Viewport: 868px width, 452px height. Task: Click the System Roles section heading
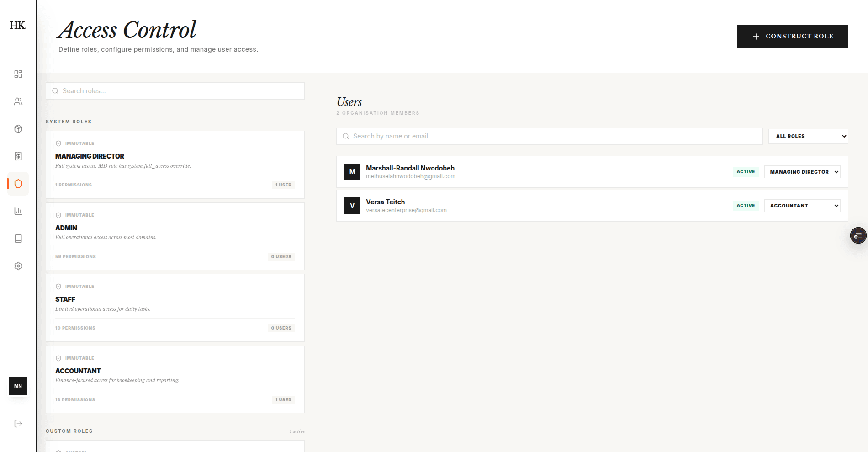(69, 122)
